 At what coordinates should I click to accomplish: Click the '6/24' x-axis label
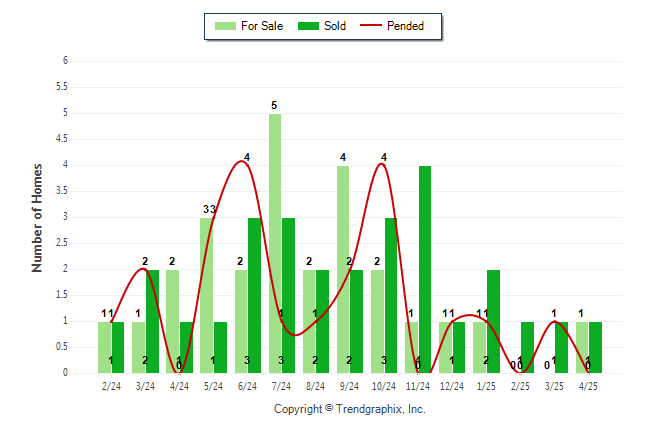pos(247,386)
